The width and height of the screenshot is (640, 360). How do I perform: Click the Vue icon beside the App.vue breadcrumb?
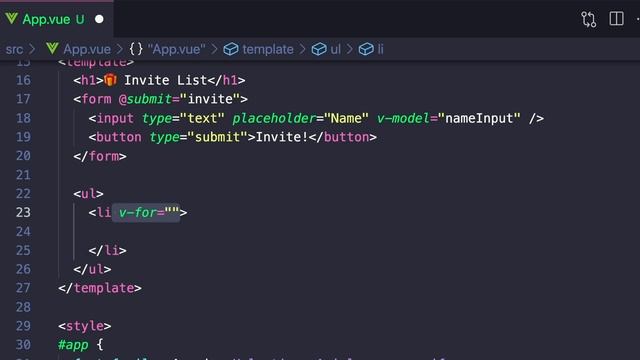click(52, 49)
